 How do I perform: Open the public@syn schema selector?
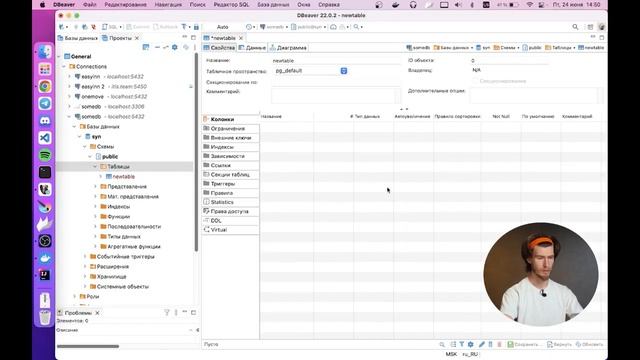[x=309, y=27]
